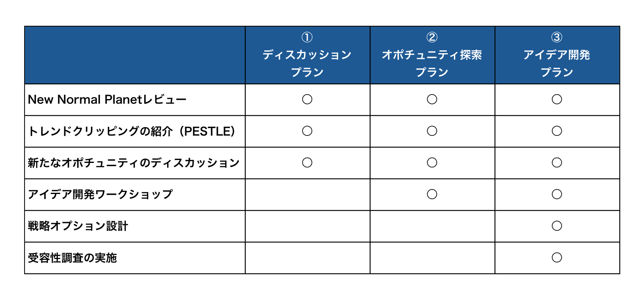Click empty 戦略オプション設計 cell under ディスカッションプラン
This screenshot has width=644, height=300.
click(308, 226)
